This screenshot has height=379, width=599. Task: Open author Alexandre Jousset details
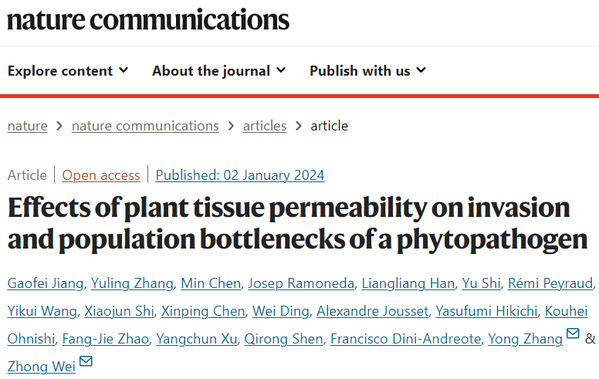372,311
